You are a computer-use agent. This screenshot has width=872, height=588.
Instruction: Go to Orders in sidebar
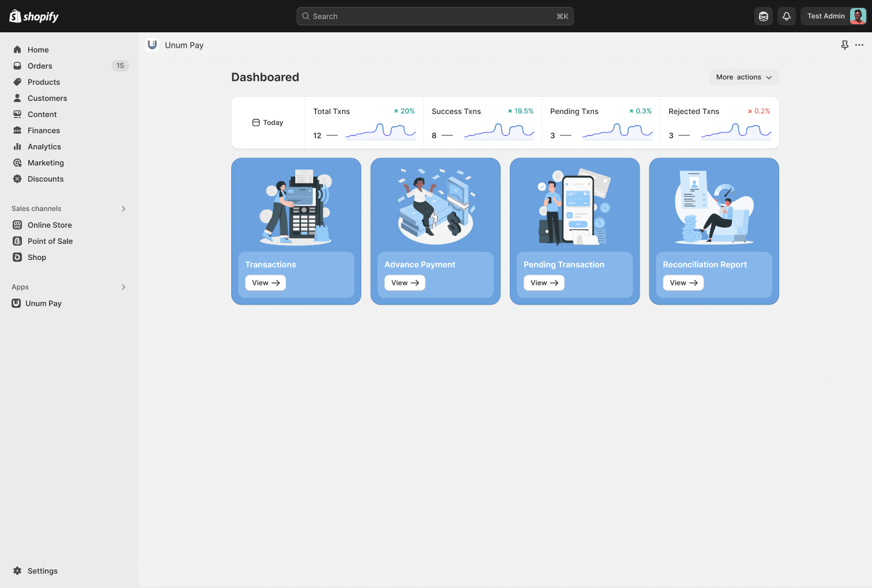(x=40, y=66)
